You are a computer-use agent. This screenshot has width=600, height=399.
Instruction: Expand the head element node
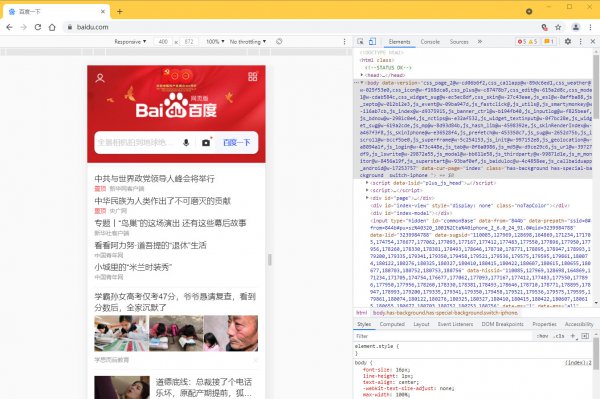[x=362, y=75]
